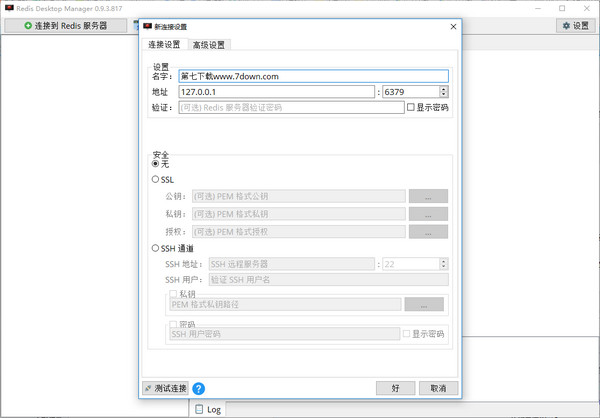This screenshot has height=418, width=600.
Task: Increase port 6379 with the up arrow
Action: point(443,89)
